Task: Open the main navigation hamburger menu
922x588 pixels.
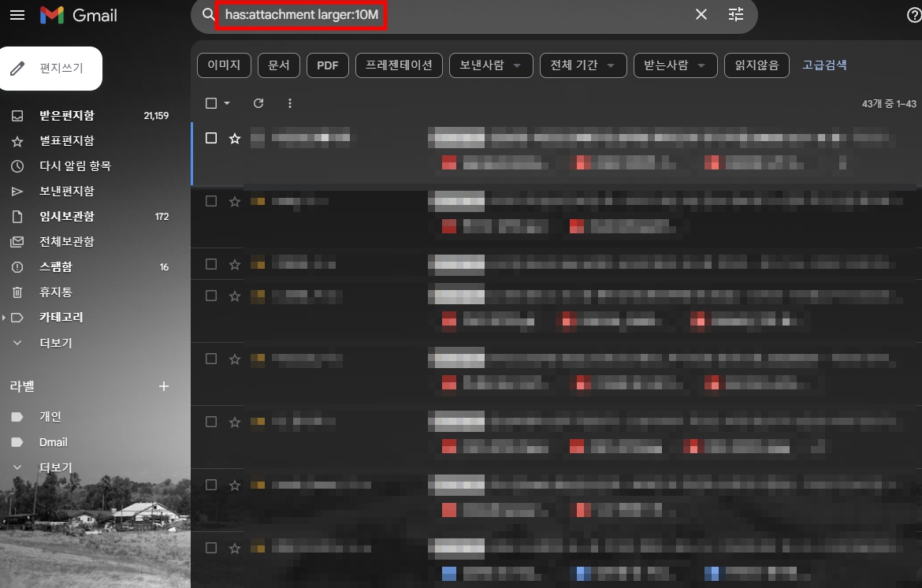Action: (x=17, y=15)
